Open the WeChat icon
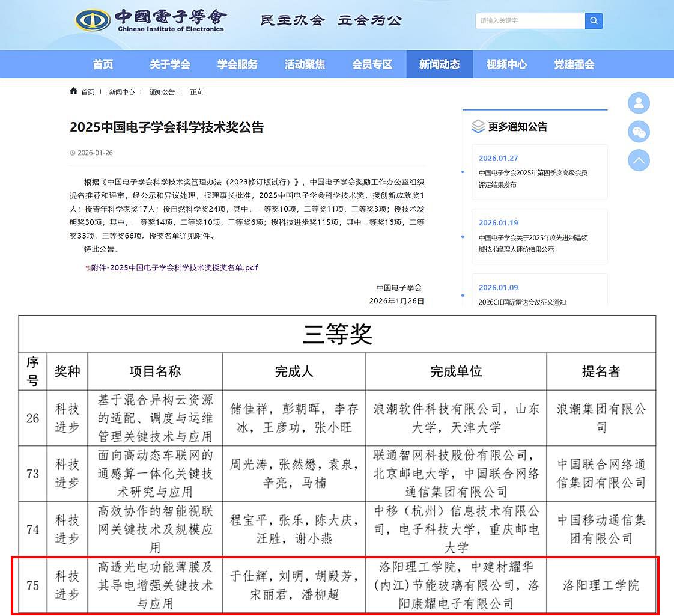Image resolution: width=674 pixels, height=616 pixels. pyautogui.click(x=639, y=132)
